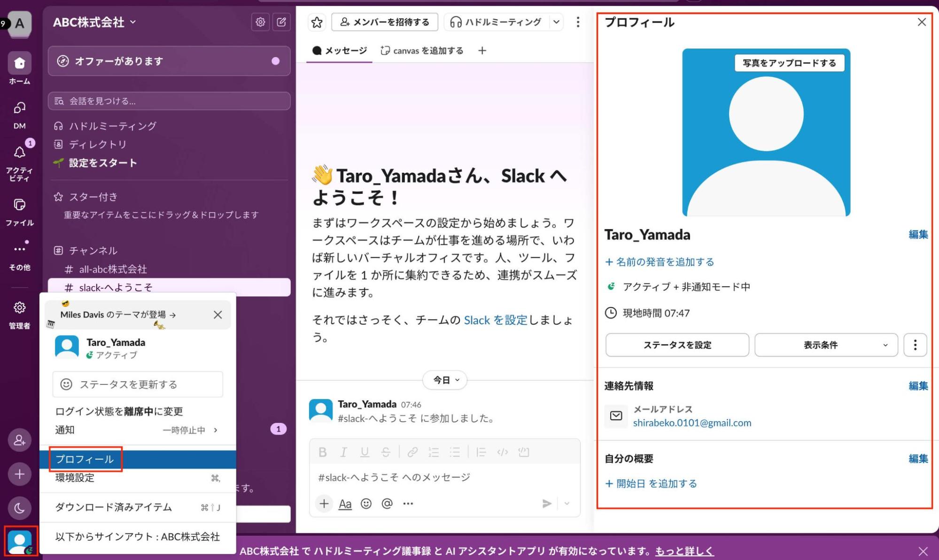Open the 表示条件 dropdown in profile

pyautogui.click(x=826, y=345)
